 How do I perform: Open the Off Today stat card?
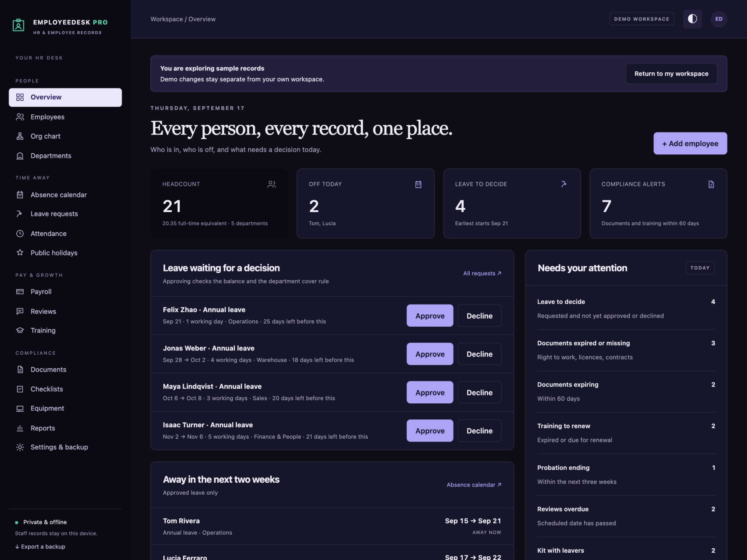(x=365, y=203)
